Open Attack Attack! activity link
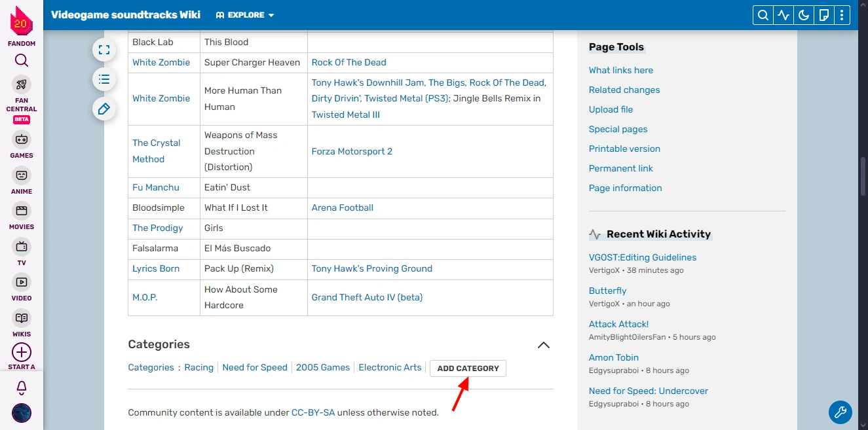The width and height of the screenshot is (868, 430). point(619,325)
